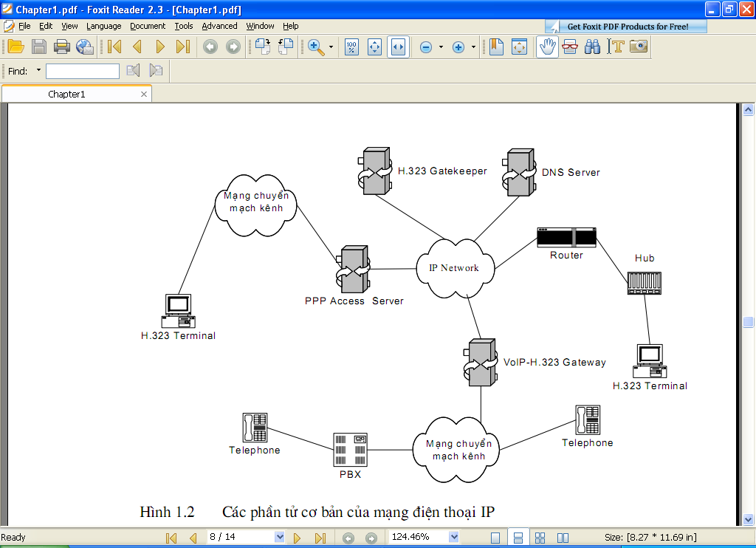Toggle Fit Width view mode
756x548 pixels.
pos(398,47)
